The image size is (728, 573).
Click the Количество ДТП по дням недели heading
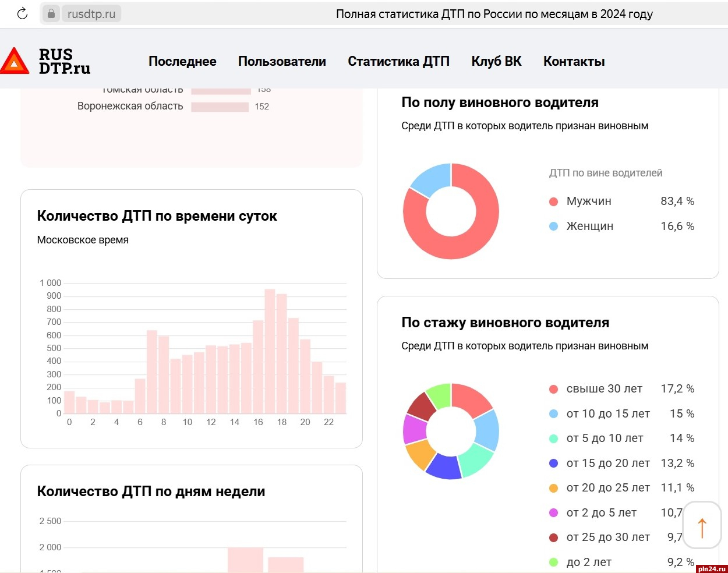pos(151,491)
